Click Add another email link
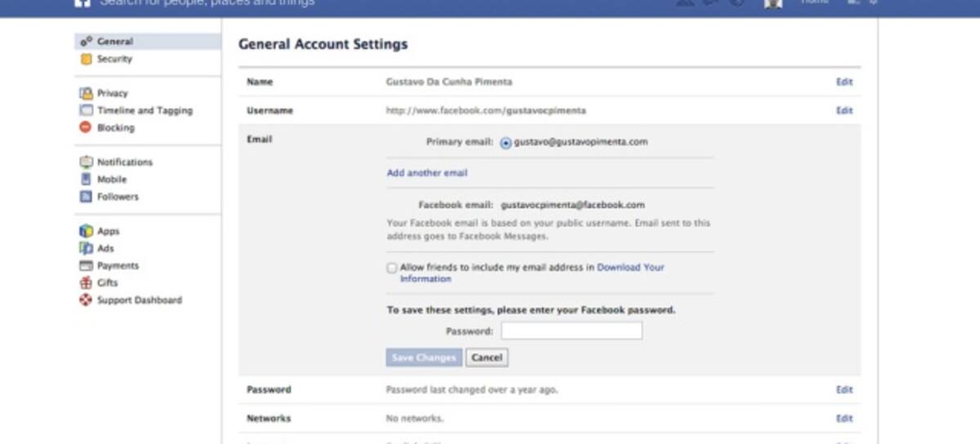980x444 pixels. 427,173
